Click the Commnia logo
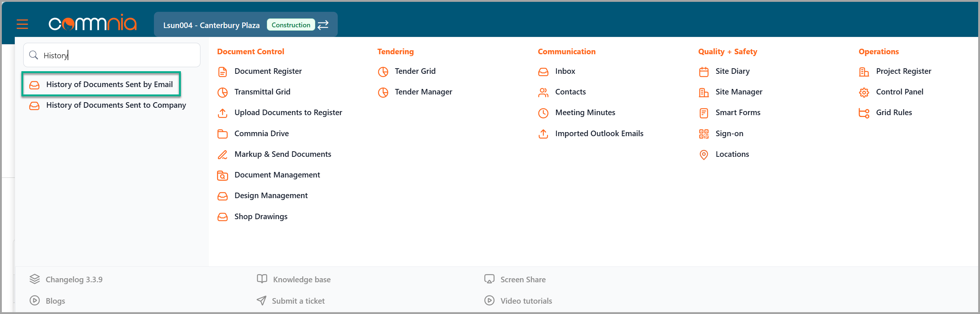 (x=92, y=23)
